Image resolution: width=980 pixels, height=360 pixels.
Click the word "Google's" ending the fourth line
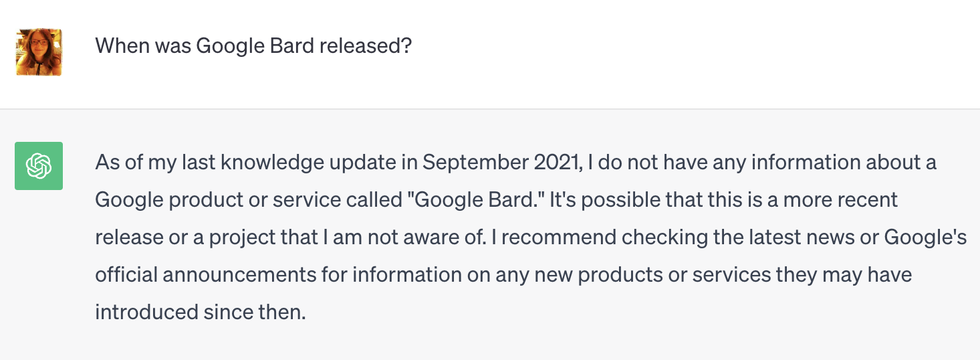(x=925, y=237)
